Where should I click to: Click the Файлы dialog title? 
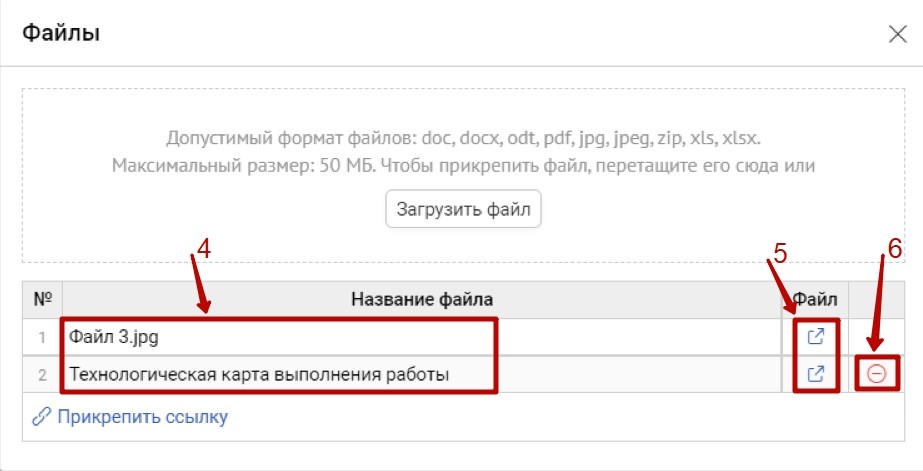(x=61, y=34)
